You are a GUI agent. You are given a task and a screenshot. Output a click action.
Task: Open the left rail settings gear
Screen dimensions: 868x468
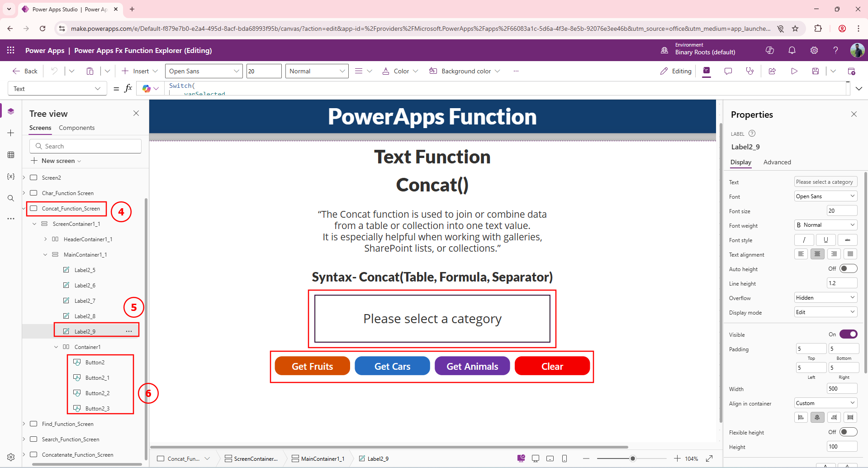click(11, 457)
